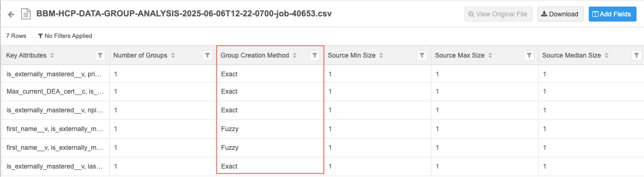Sort by Number of Groups arrows
The height and width of the screenshot is (177, 644).
pyautogui.click(x=173, y=55)
